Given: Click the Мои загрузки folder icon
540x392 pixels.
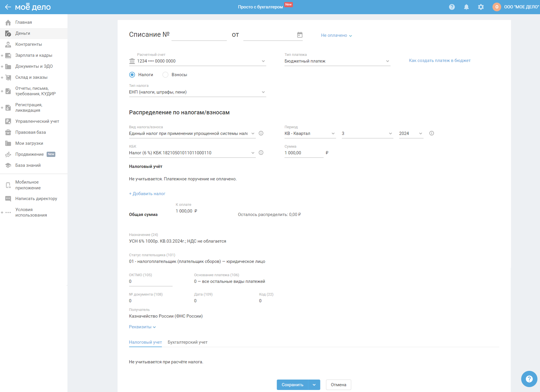Looking at the screenshot, I should (8, 143).
